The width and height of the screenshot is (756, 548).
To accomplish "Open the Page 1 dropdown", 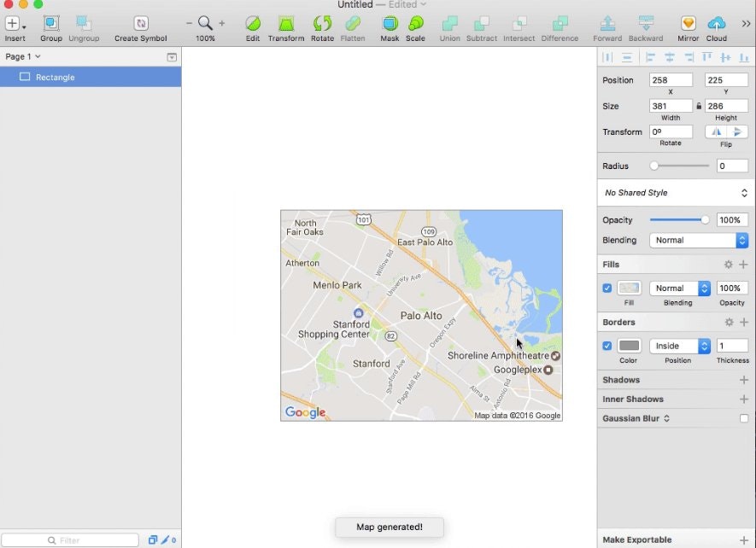I will [23, 56].
